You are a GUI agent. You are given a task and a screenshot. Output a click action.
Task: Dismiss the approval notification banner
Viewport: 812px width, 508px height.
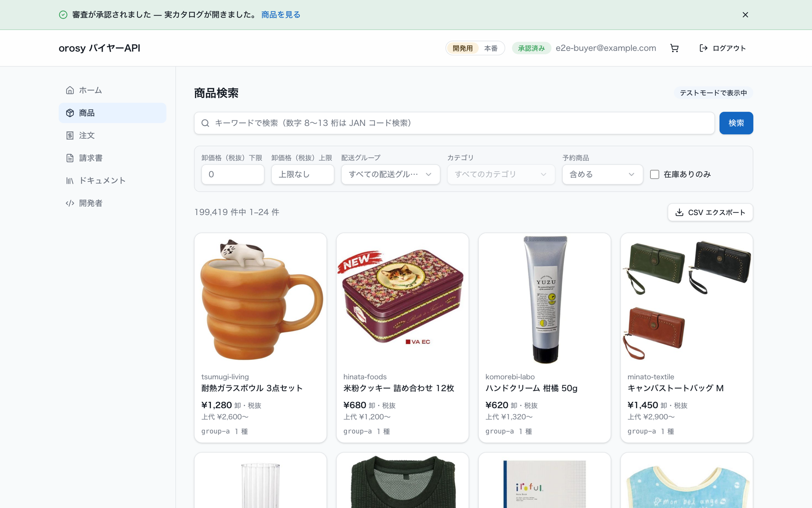pos(746,15)
